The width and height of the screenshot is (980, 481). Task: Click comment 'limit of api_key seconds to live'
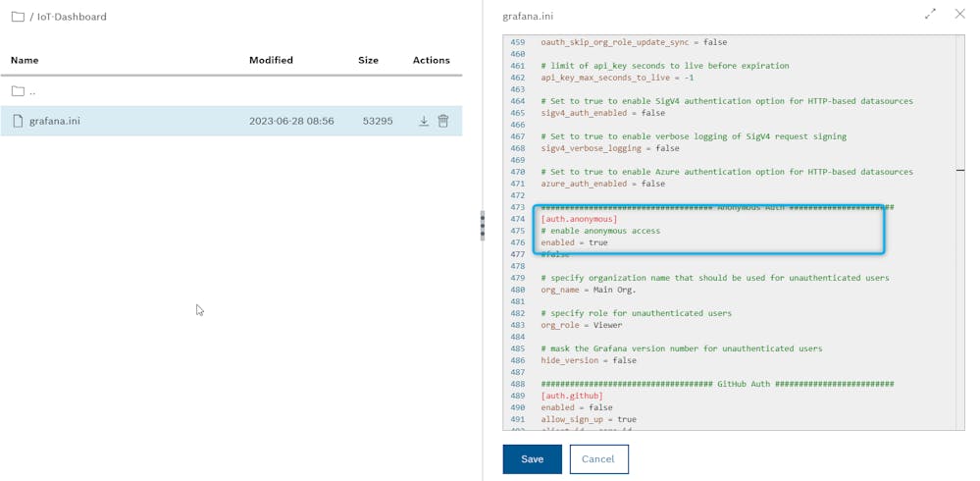pos(665,66)
